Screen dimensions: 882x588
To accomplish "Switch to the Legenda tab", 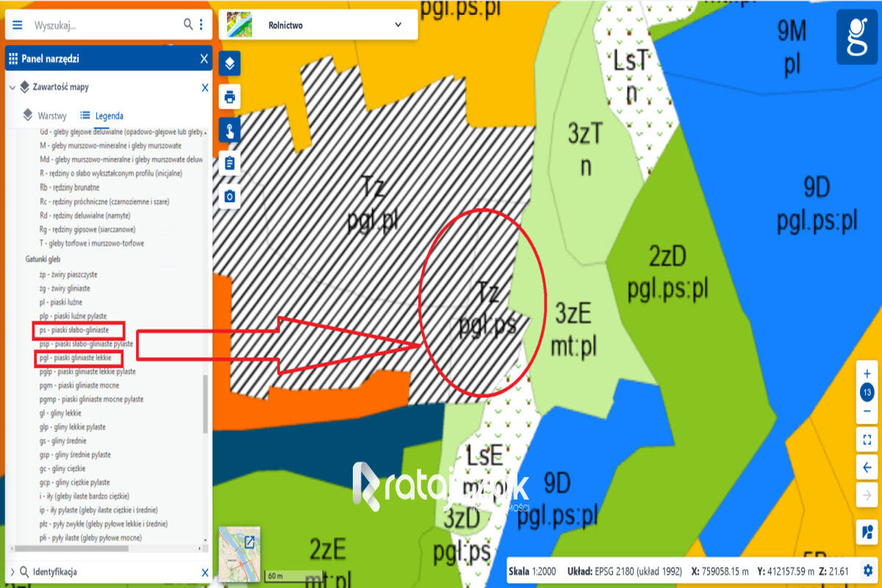I will 101,115.
